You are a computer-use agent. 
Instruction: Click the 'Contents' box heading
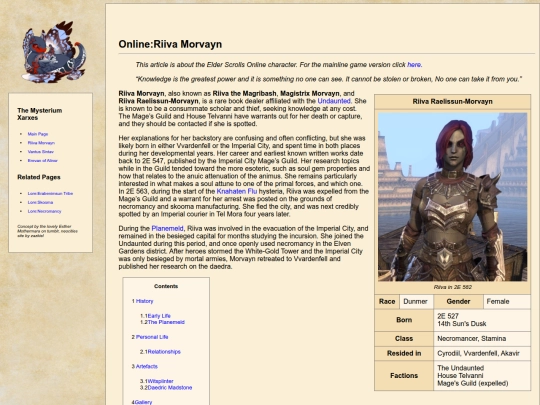pos(166,286)
